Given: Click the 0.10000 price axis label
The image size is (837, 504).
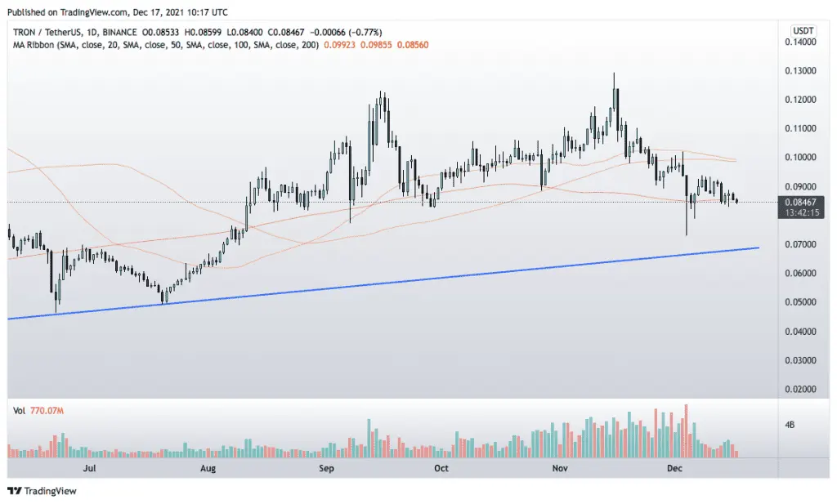Looking at the screenshot, I should (x=800, y=158).
